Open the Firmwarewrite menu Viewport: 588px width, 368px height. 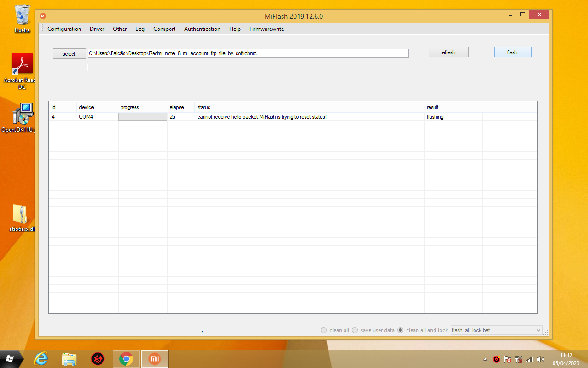[x=266, y=29]
